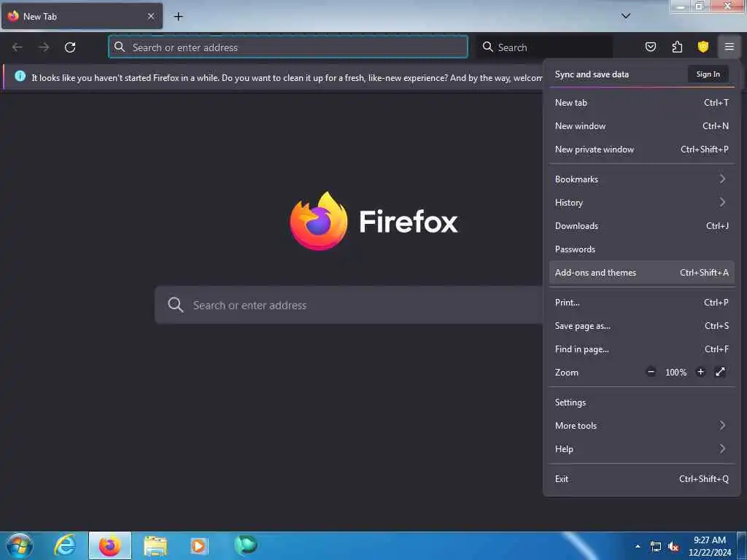The image size is (747, 560).
Task: Choose Print... from the menu
Action: (641, 303)
